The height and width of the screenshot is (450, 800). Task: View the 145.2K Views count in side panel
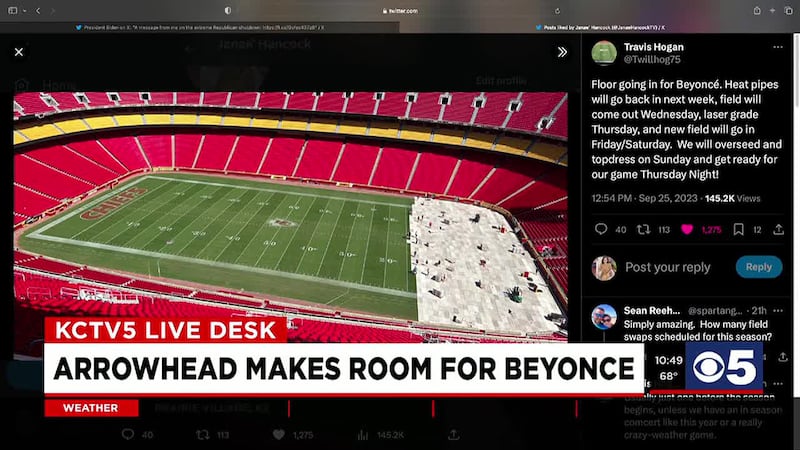click(733, 198)
